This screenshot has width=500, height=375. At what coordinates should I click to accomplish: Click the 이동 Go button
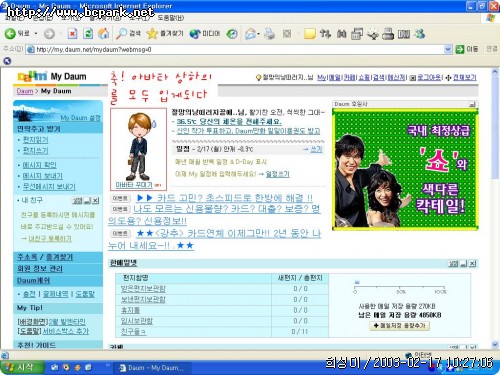467,49
